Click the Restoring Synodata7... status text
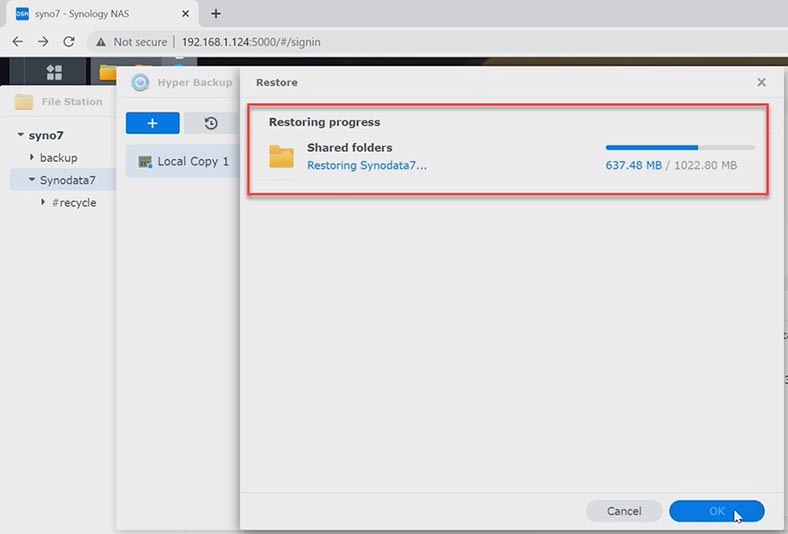Image resolution: width=788 pixels, height=534 pixels. point(367,165)
